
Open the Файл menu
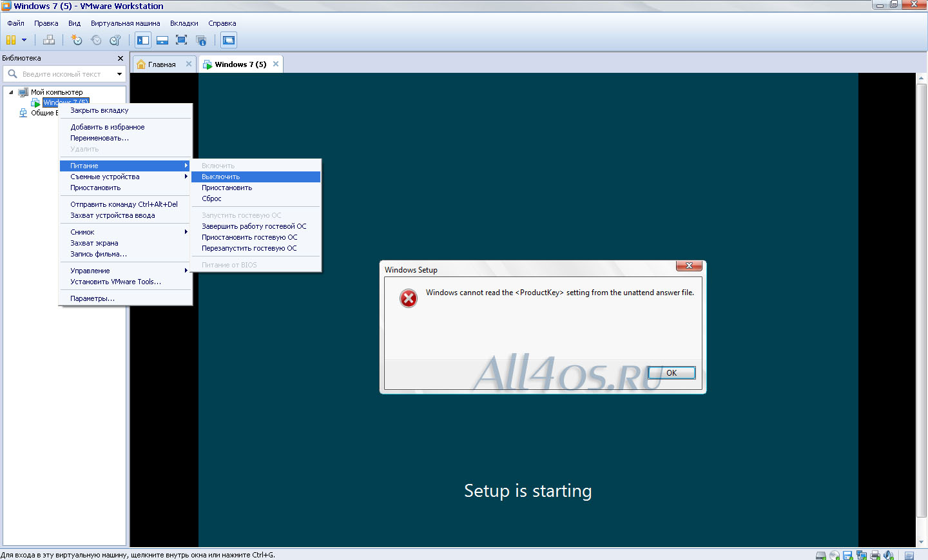click(16, 23)
